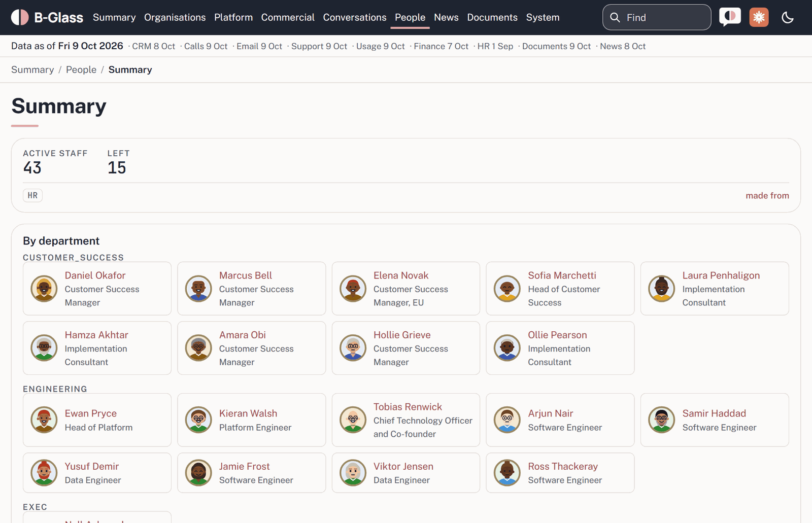Click Kieran Walsh's avatar icon
The image size is (812, 523).
pos(198,420)
